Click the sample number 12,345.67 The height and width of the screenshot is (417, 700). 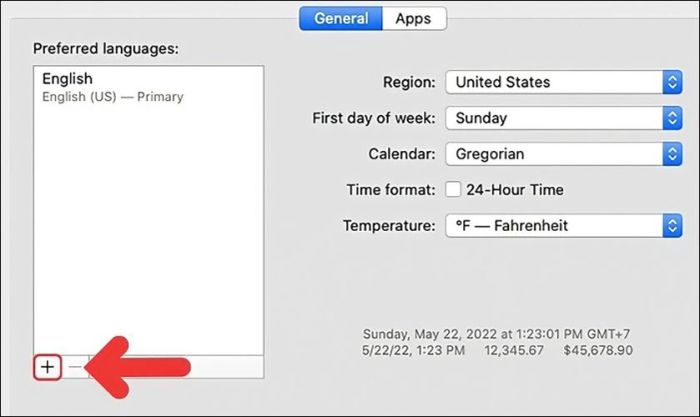(x=514, y=350)
